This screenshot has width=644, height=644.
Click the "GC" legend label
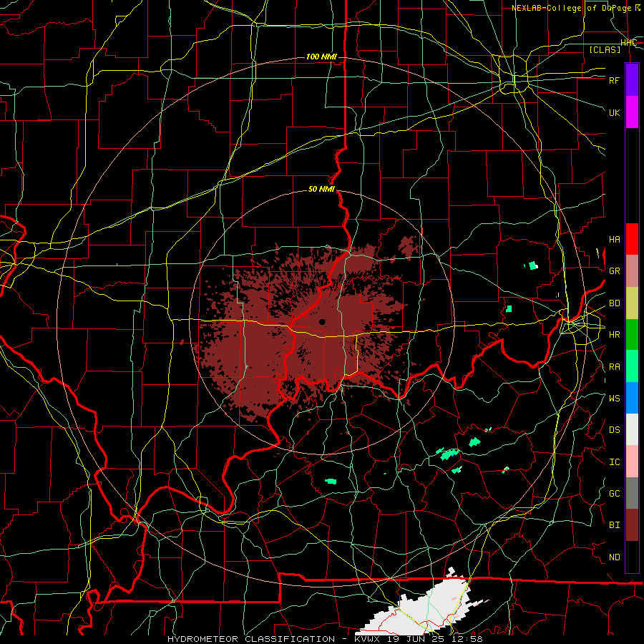(x=615, y=493)
